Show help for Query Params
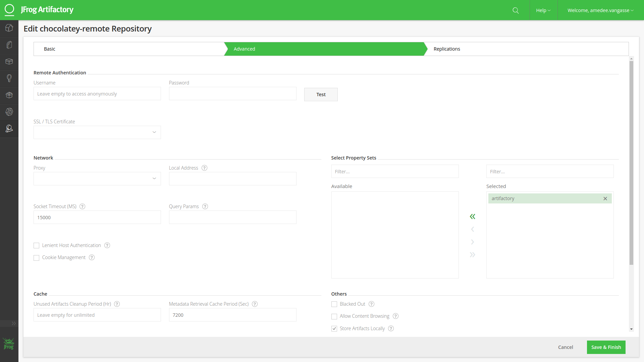Image resolution: width=644 pixels, height=362 pixels. 205,206
